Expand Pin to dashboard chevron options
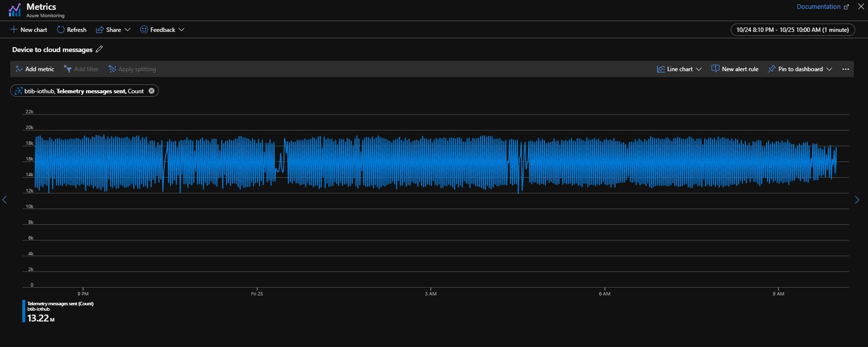This screenshot has height=347, width=868. pos(829,69)
